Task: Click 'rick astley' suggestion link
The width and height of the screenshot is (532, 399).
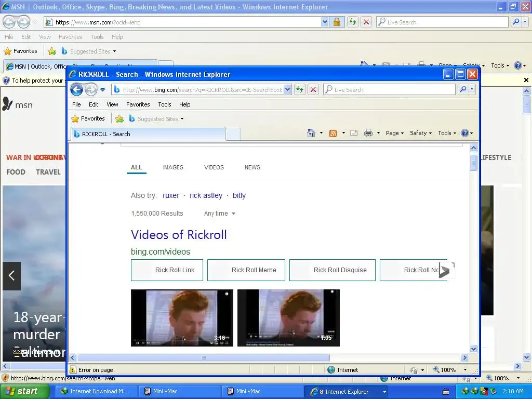Action: coord(206,195)
